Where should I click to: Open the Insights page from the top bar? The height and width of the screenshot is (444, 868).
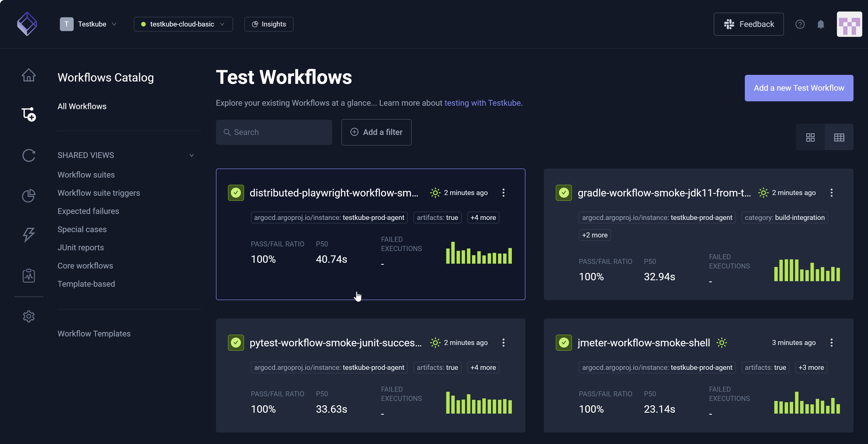coord(268,24)
